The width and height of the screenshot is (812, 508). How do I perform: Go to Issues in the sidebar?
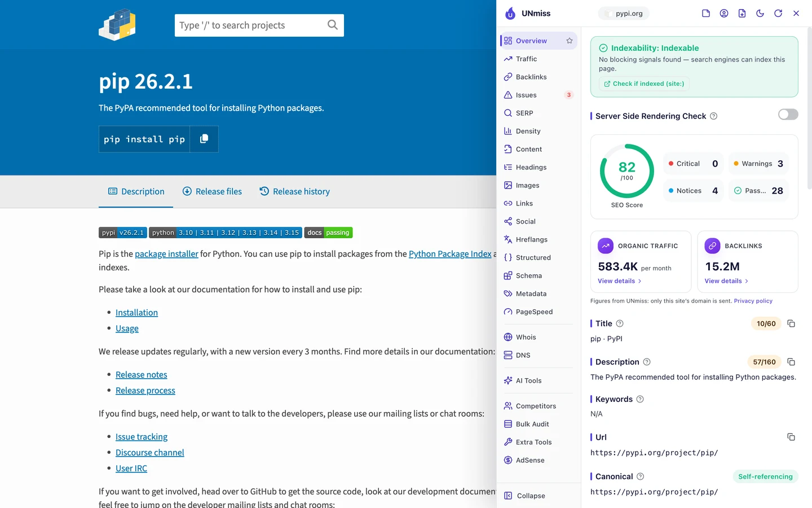(x=539, y=95)
